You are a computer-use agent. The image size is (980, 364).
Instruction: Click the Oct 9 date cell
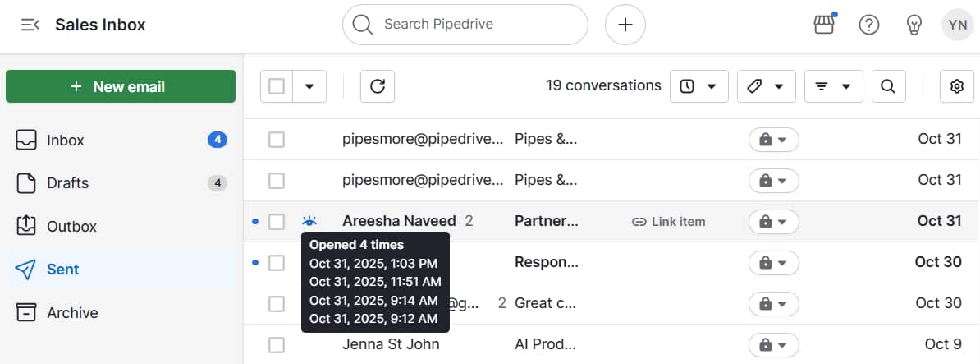pyautogui.click(x=943, y=344)
